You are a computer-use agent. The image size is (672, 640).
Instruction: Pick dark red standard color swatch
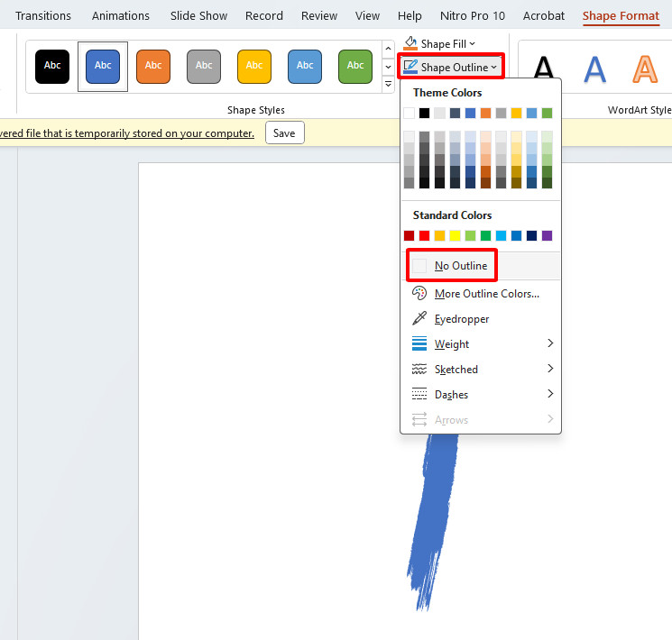(409, 235)
